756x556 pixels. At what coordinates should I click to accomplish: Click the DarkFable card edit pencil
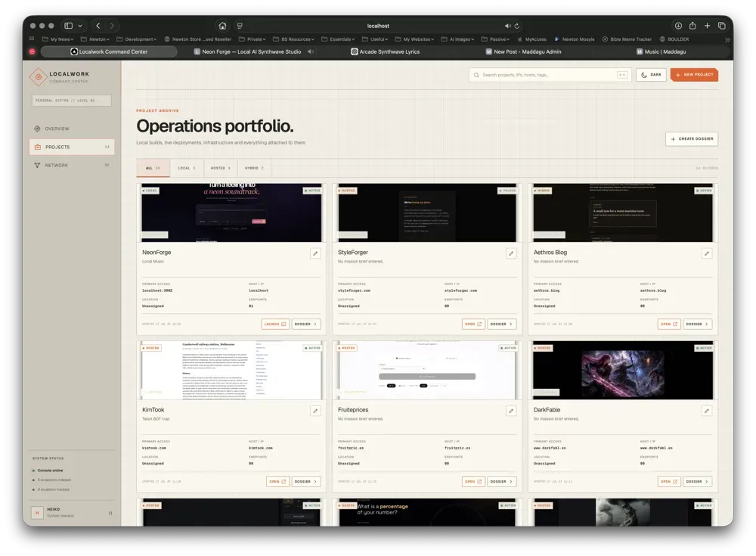tap(707, 411)
